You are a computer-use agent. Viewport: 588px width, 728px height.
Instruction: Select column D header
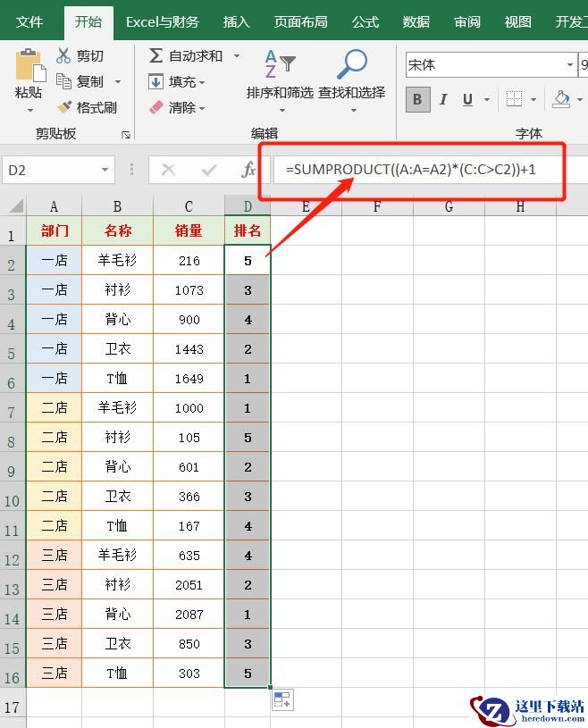[x=248, y=206]
